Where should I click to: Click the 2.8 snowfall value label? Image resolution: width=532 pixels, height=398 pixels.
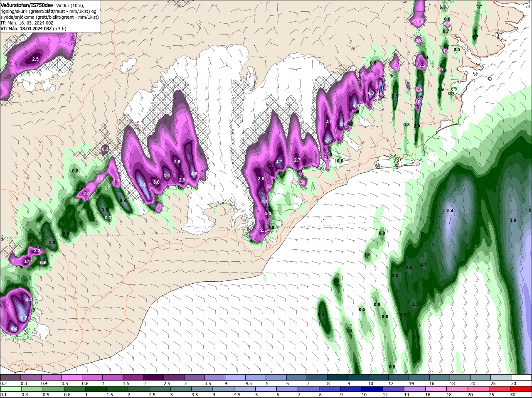click(x=177, y=162)
